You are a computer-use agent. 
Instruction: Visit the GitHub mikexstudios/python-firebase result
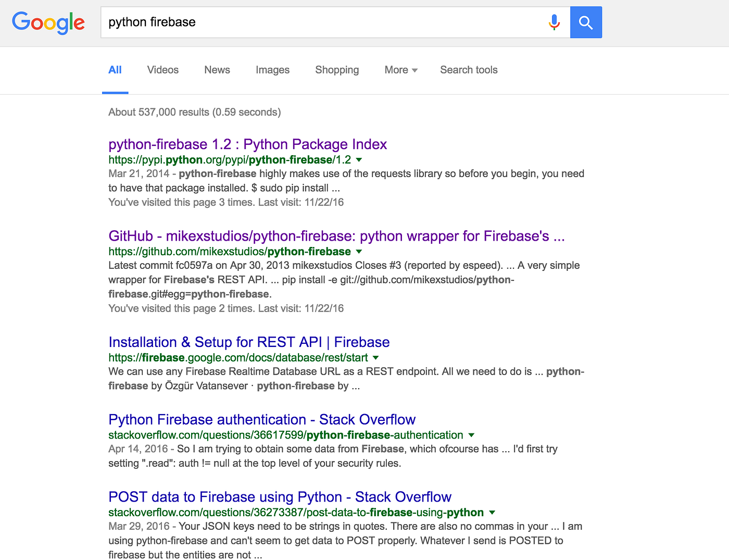[x=336, y=236]
